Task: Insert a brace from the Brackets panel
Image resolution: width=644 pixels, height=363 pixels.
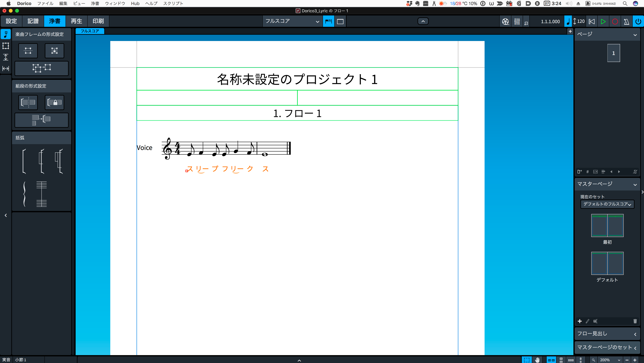Action: point(24,194)
